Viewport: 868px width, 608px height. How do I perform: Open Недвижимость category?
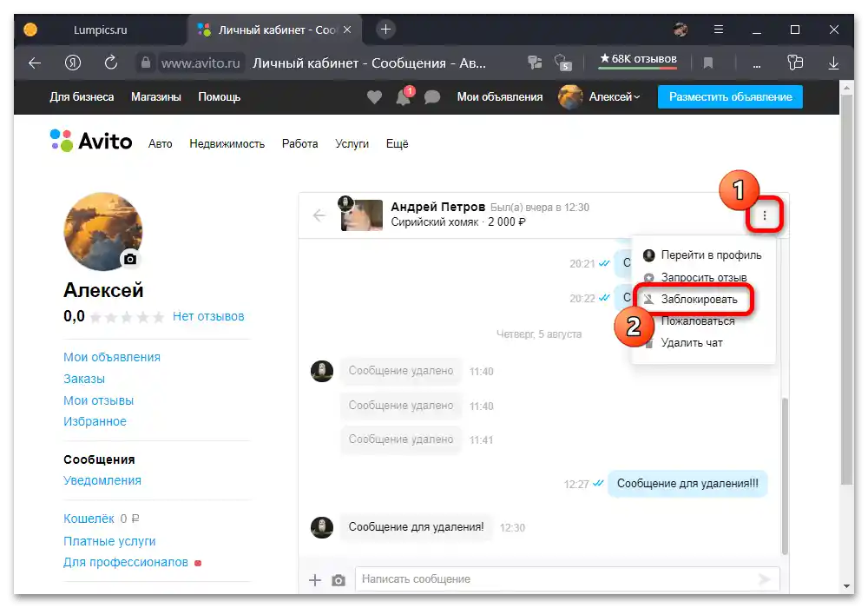coord(227,144)
